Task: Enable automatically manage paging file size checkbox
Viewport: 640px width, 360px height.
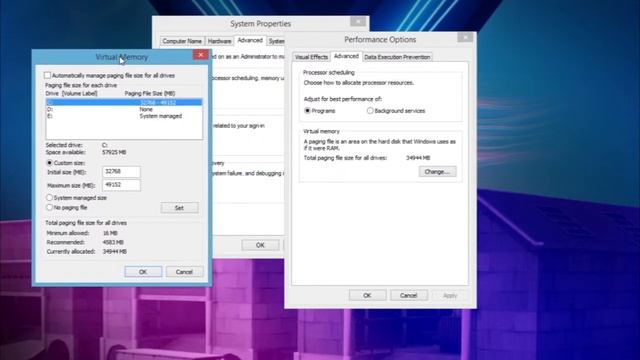Action: click(x=47, y=76)
